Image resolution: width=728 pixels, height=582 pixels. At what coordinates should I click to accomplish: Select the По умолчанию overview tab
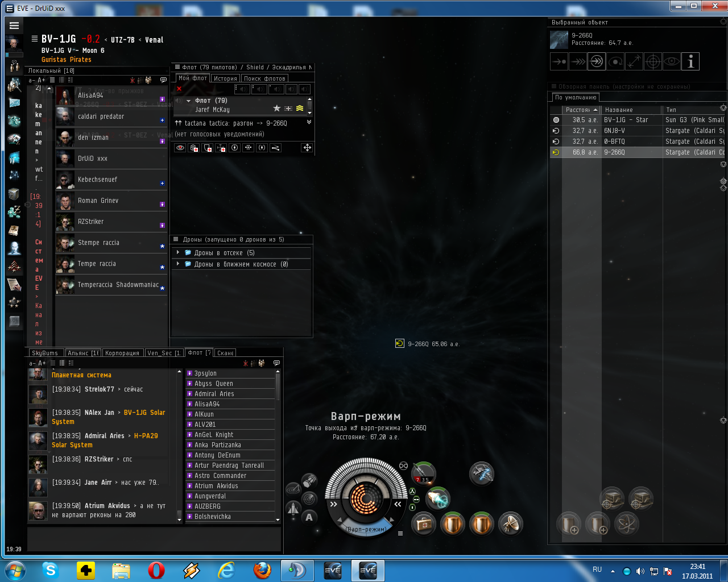[x=576, y=97]
